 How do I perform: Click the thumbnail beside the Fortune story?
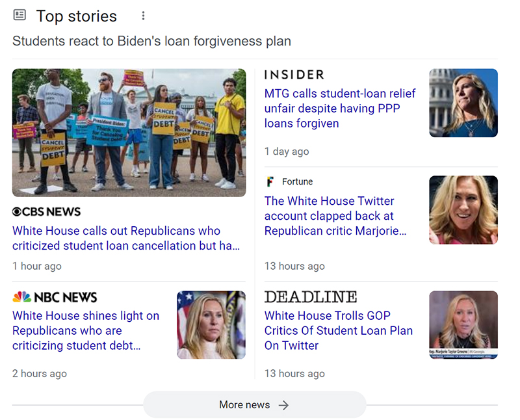click(x=463, y=210)
